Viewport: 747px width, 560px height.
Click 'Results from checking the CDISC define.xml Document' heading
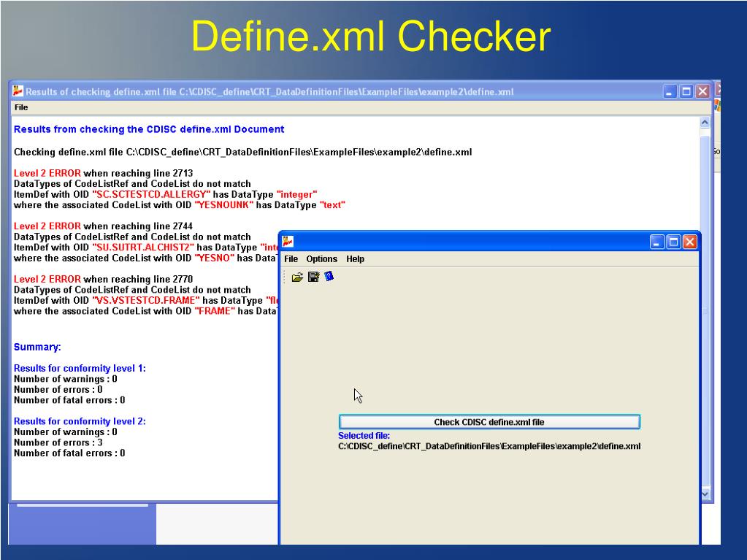149,129
